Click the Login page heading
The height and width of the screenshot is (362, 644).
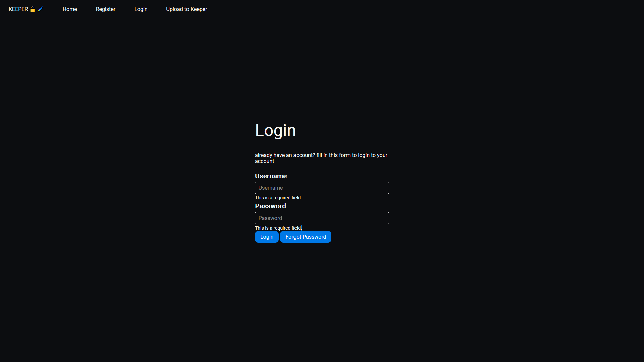click(x=275, y=130)
